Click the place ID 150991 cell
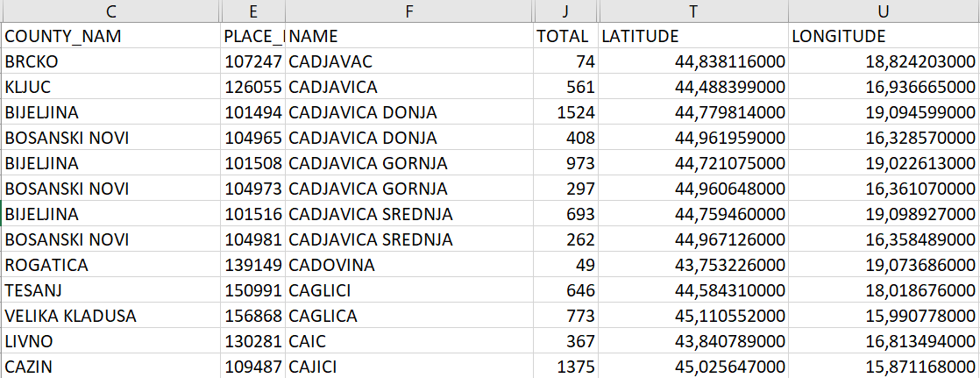The image size is (980, 378). click(x=252, y=290)
